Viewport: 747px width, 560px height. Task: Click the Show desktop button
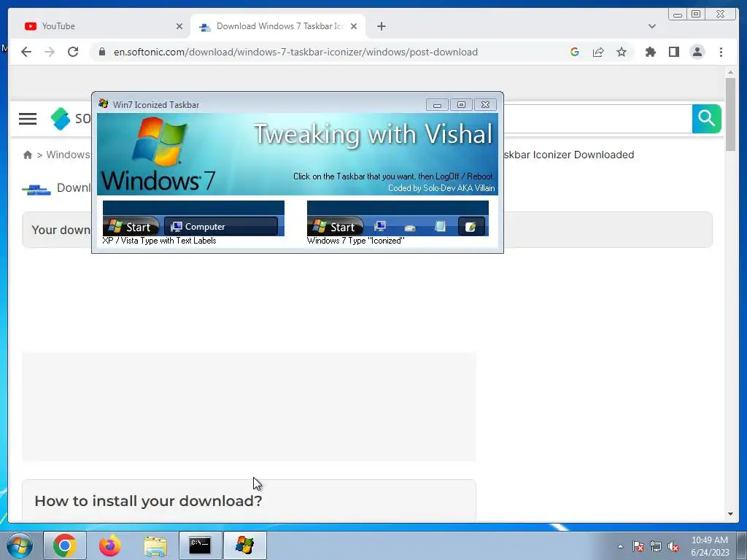742,546
